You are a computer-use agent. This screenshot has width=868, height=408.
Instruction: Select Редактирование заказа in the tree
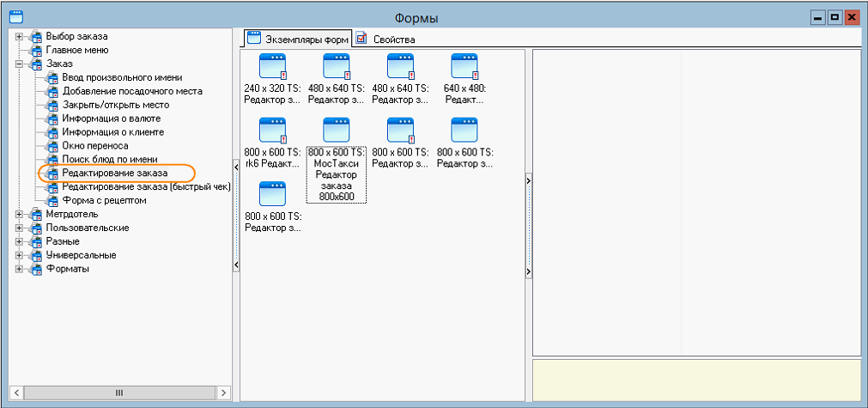[114, 174]
